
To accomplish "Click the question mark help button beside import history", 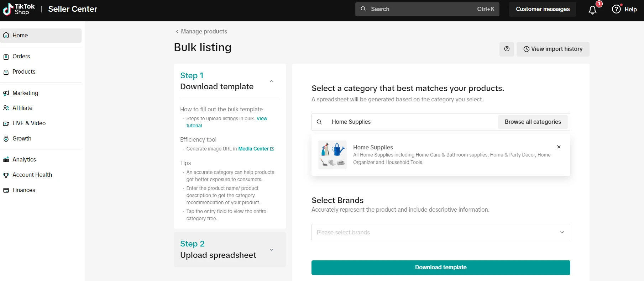I will tap(507, 49).
